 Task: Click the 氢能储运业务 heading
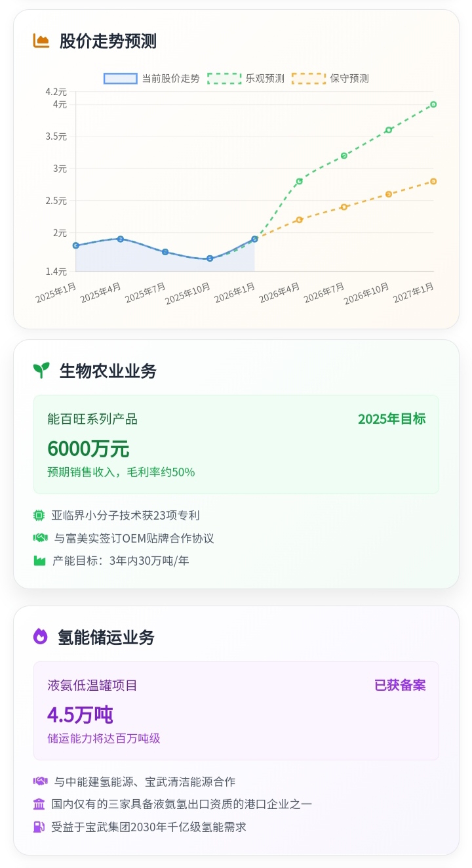[106, 637]
